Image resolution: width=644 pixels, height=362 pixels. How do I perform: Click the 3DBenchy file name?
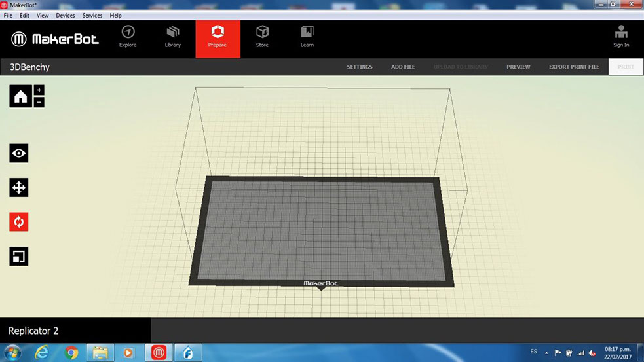[x=29, y=67]
